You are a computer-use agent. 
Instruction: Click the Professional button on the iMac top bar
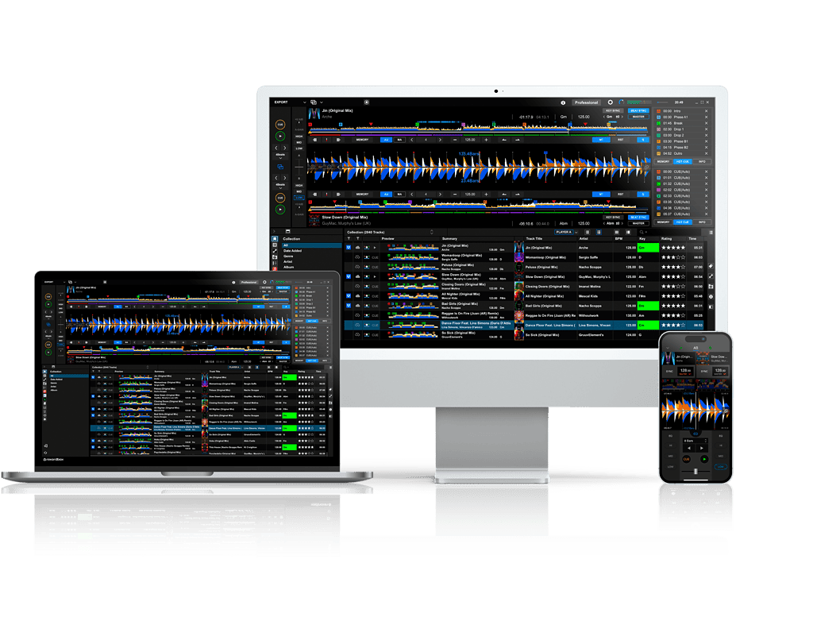587,102
